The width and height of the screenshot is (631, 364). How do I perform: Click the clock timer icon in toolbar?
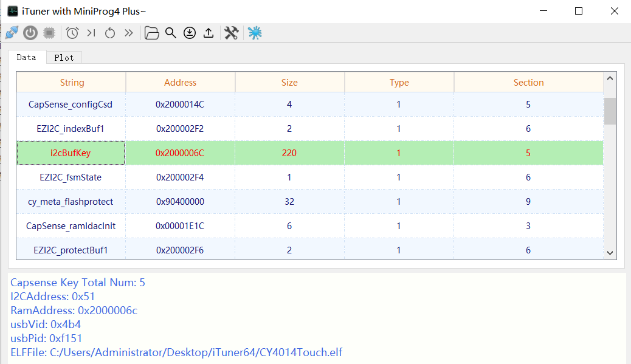(x=72, y=33)
